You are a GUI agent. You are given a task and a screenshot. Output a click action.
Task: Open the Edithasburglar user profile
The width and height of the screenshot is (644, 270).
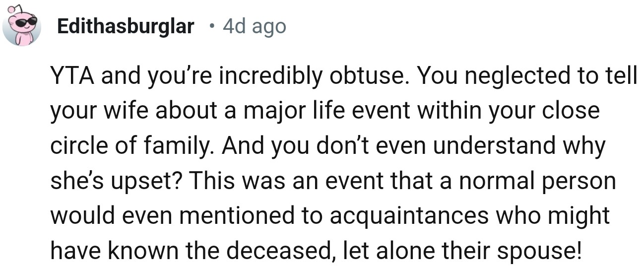pos(126,26)
